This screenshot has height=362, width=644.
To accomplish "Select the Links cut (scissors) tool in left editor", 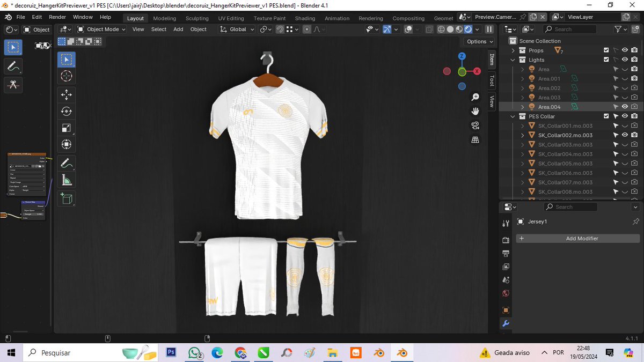I will (13, 84).
